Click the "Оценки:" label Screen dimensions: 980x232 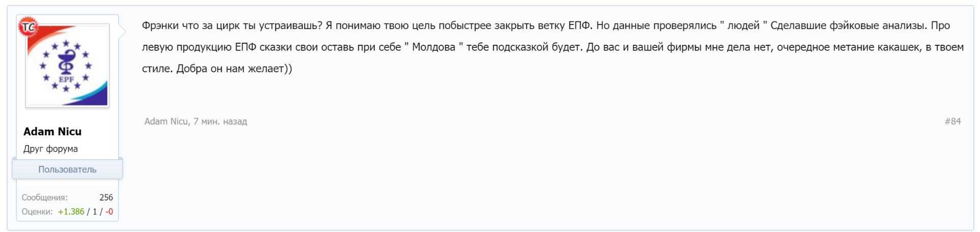[37, 212]
